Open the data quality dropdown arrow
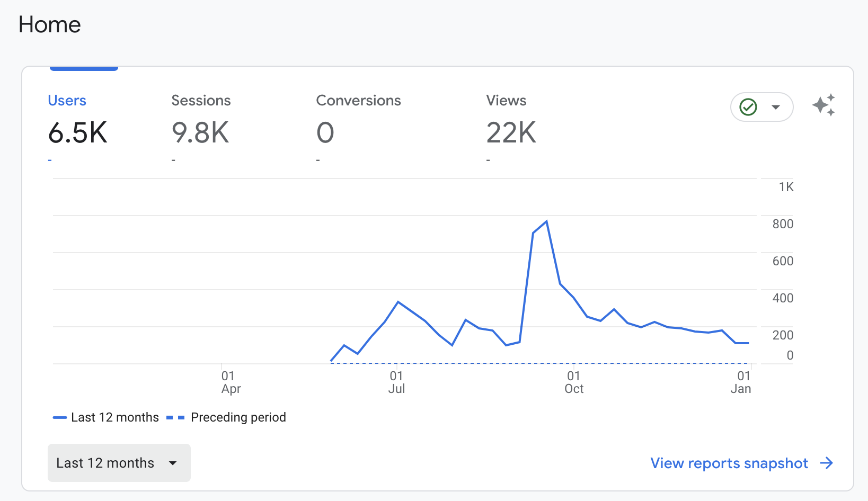This screenshot has height=501, width=868. (775, 106)
